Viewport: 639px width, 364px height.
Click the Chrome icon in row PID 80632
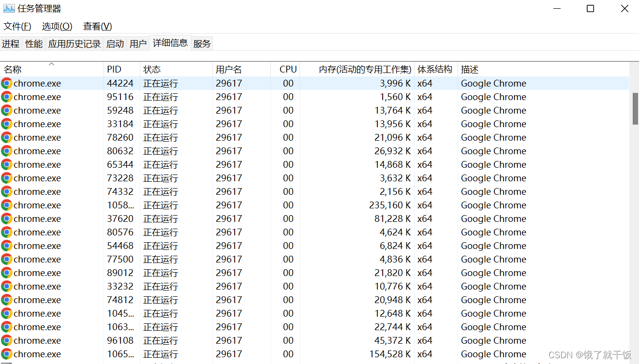(7, 151)
